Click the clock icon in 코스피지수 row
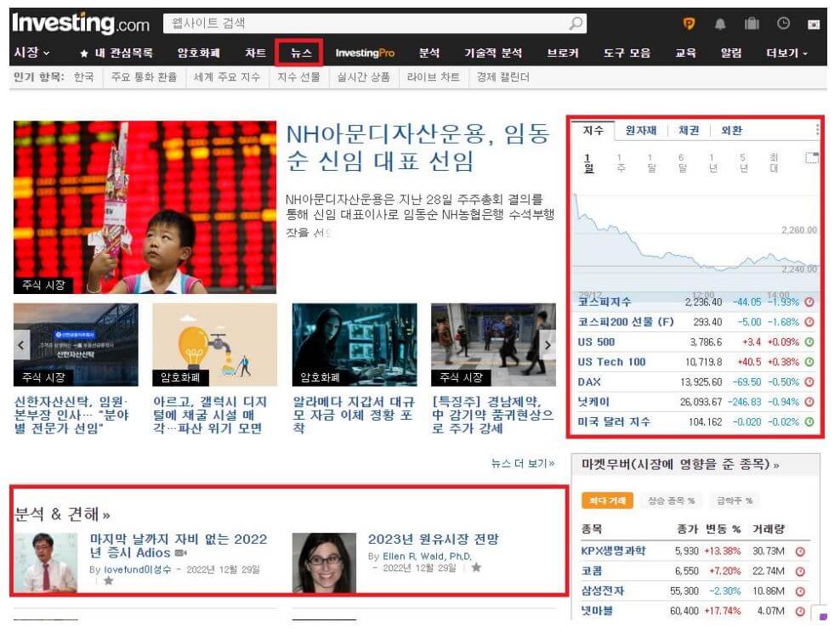Screen dimensions: 840x639 pos(809,303)
